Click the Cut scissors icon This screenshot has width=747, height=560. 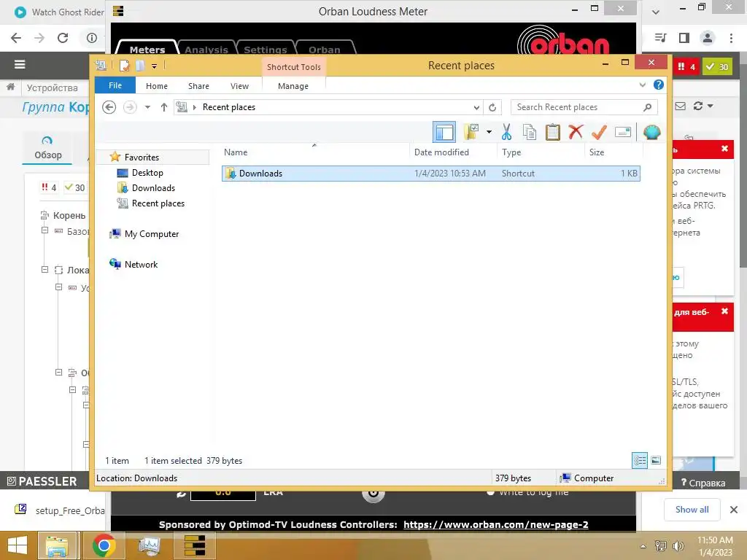click(506, 132)
